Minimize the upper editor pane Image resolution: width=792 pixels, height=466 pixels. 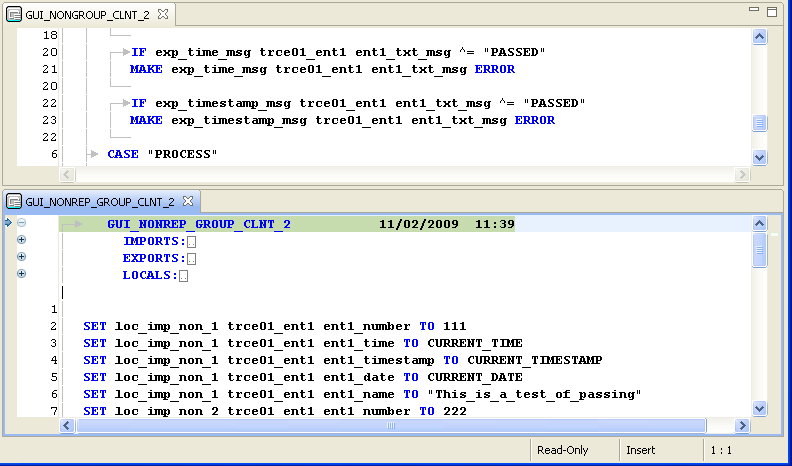(x=754, y=10)
